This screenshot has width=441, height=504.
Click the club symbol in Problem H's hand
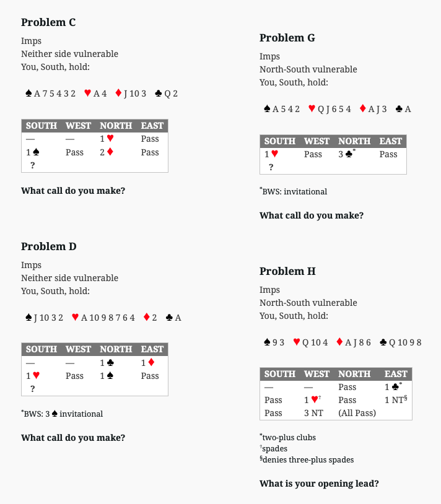pyautogui.click(x=383, y=342)
